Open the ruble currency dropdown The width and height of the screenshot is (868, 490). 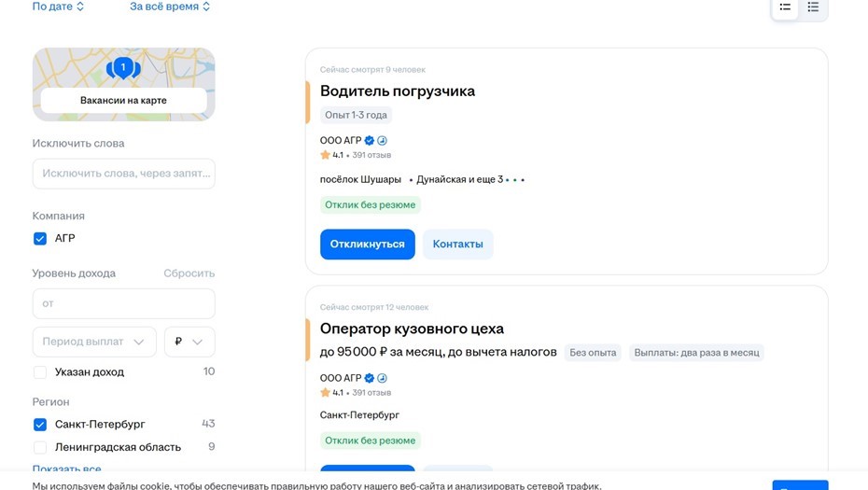click(189, 342)
